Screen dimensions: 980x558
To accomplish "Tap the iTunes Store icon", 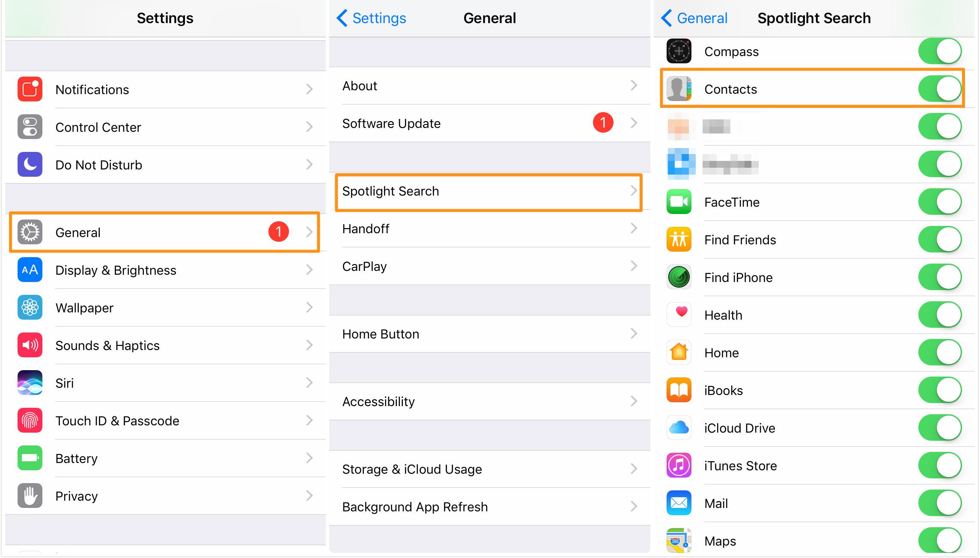I will click(x=679, y=466).
